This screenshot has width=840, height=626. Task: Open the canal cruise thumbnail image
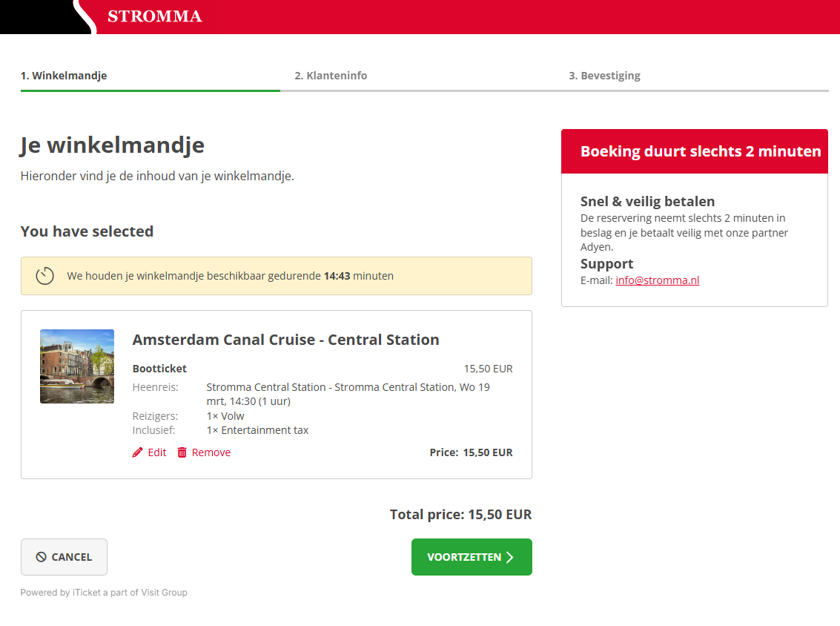[x=77, y=366]
